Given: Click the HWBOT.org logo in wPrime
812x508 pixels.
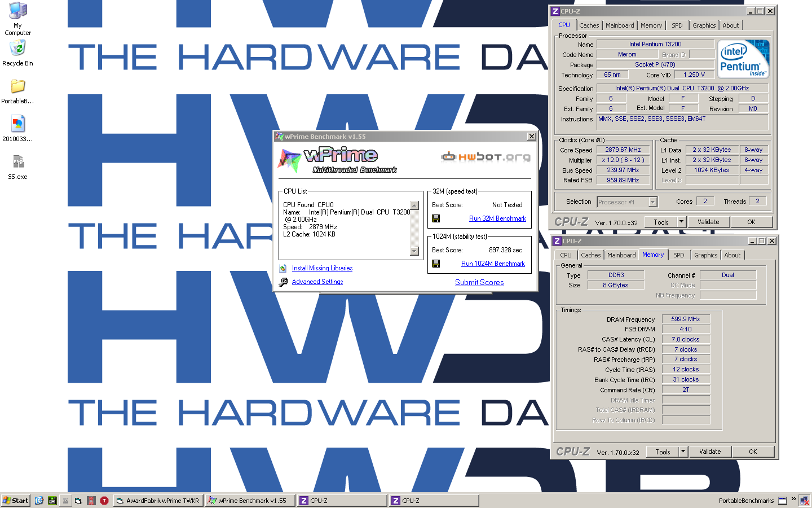Looking at the screenshot, I should pos(486,156).
